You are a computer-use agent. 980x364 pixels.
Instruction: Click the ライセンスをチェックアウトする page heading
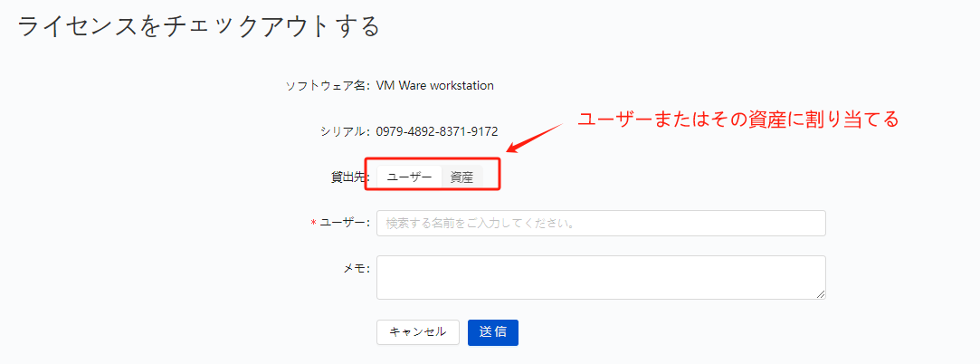[x=198, y=26]
